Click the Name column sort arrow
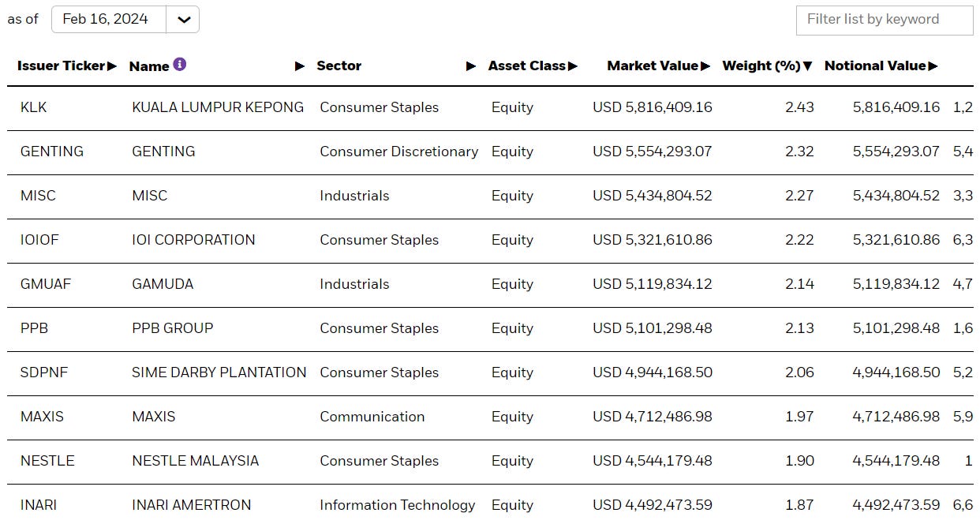This screenshot has height=524, width=980. click(300, 66)
